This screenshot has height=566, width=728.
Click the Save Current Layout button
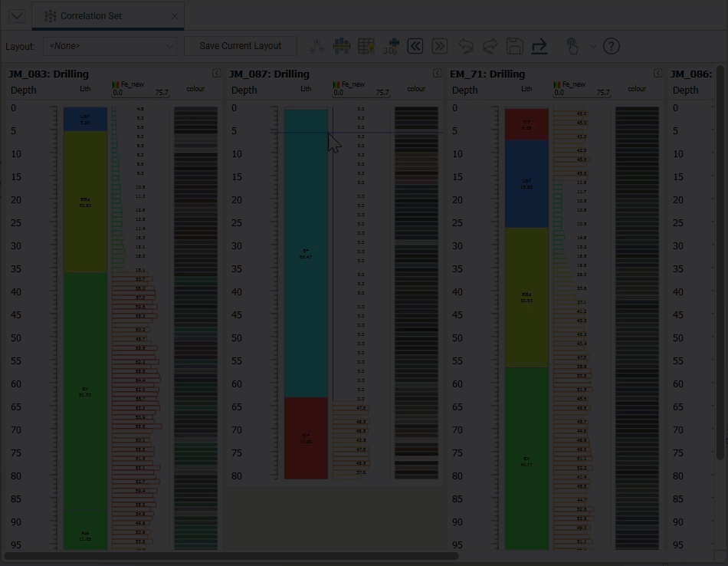pyautogui.click(x=241, y=46)
